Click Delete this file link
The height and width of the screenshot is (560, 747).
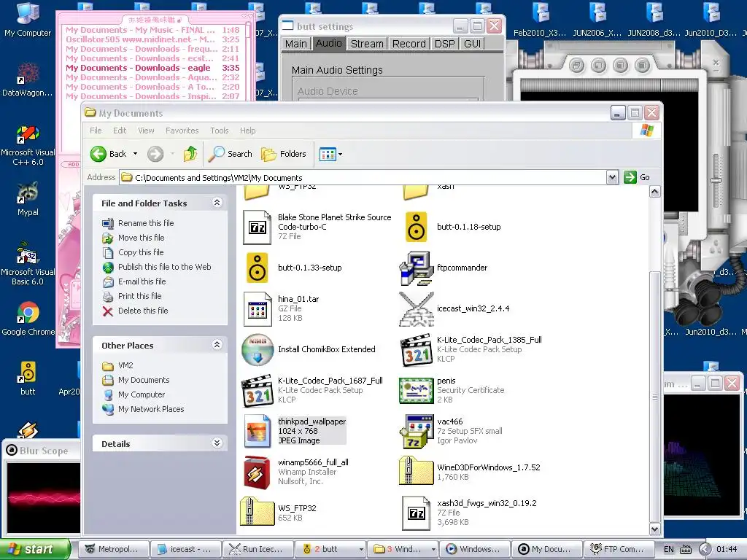pyautogui.click(x=143, y=311)
